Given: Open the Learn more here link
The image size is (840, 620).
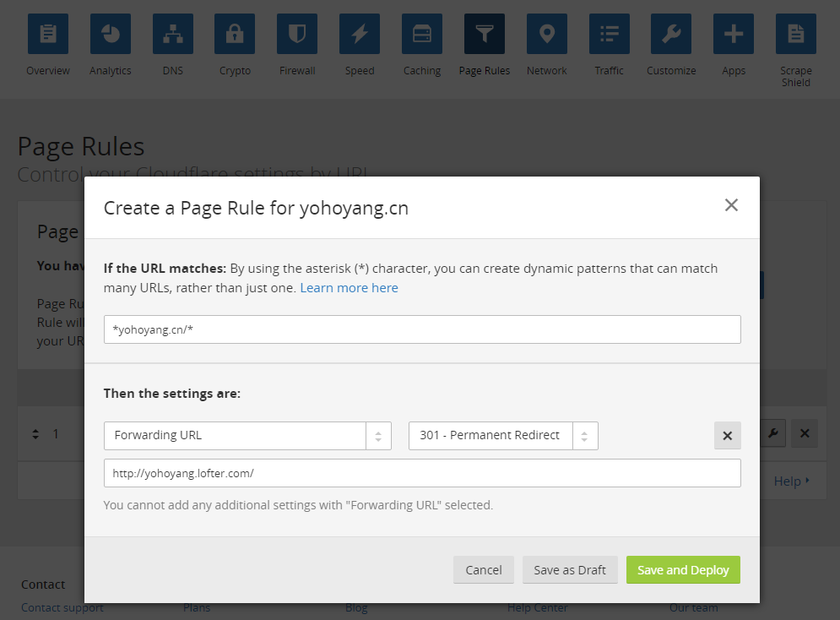Looking at the screenshot, I should [x=349, y=288].
